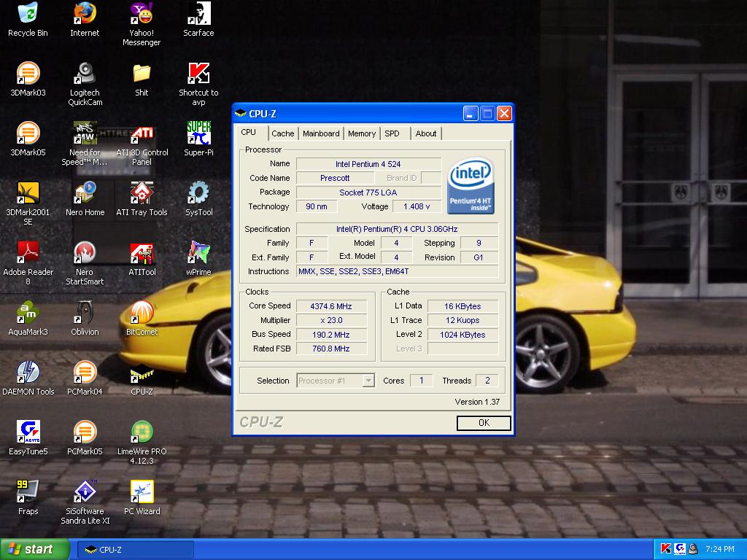Click the Level 2 cache value 1024 KBytes
This screenshot has width=747, height=560.
click(x=462, y=335)
